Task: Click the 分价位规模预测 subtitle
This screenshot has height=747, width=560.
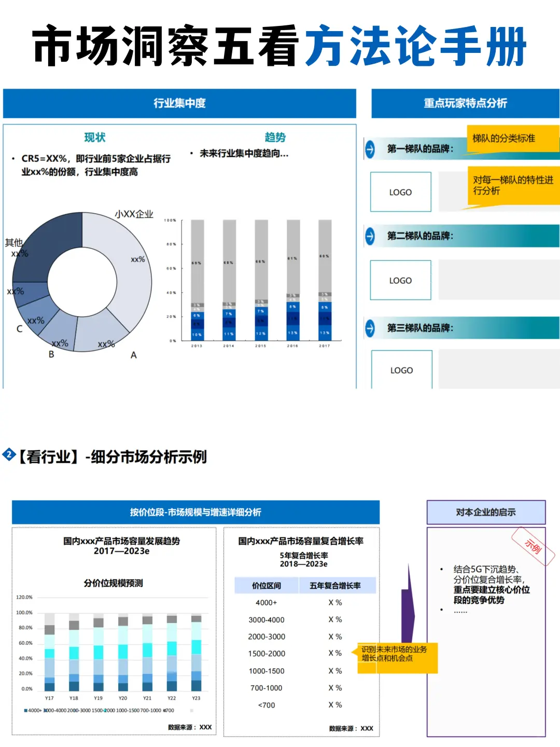Action: (113, 583)
